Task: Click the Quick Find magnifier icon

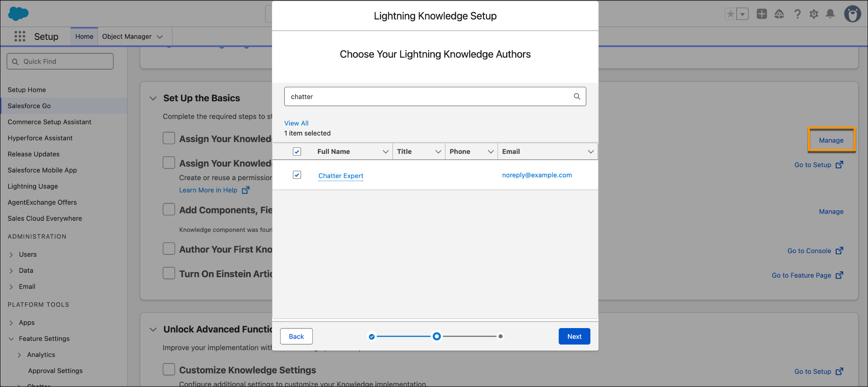Action: pos(15,61)
